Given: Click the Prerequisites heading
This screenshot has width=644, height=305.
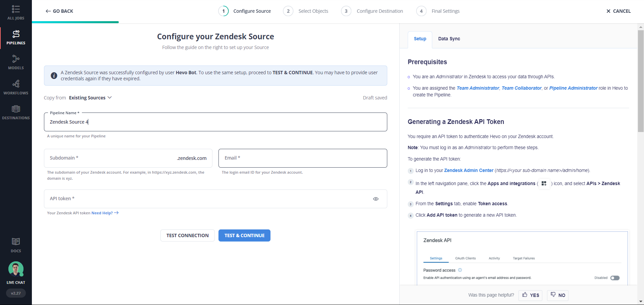Looking at the screenshot, I should [427, 62].
